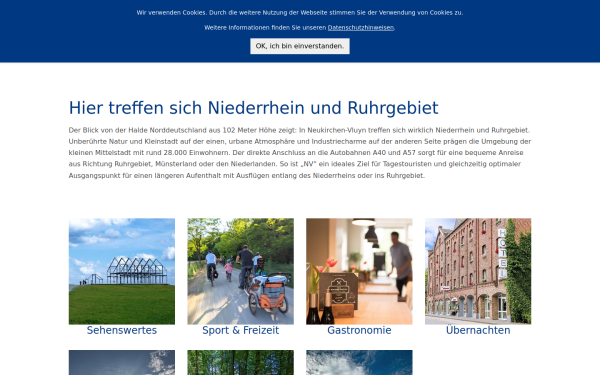This screenshot has width=600, height=375.
Task: Click the cookie notice text 'Wir verwenden Cookies'
Action: point(172,13)
